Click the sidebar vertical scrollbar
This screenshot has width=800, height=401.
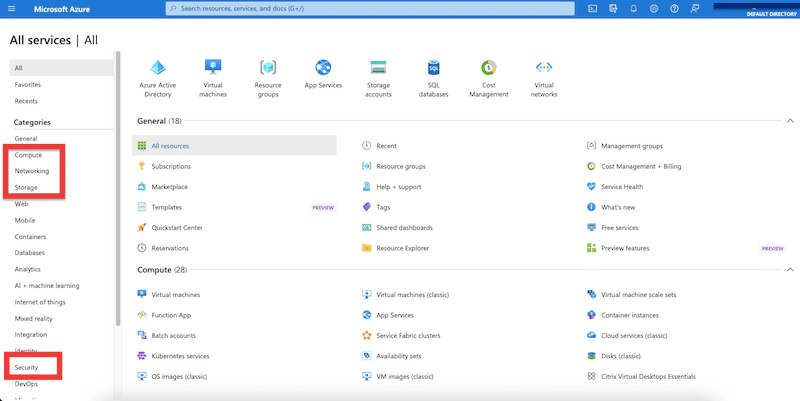118,188
